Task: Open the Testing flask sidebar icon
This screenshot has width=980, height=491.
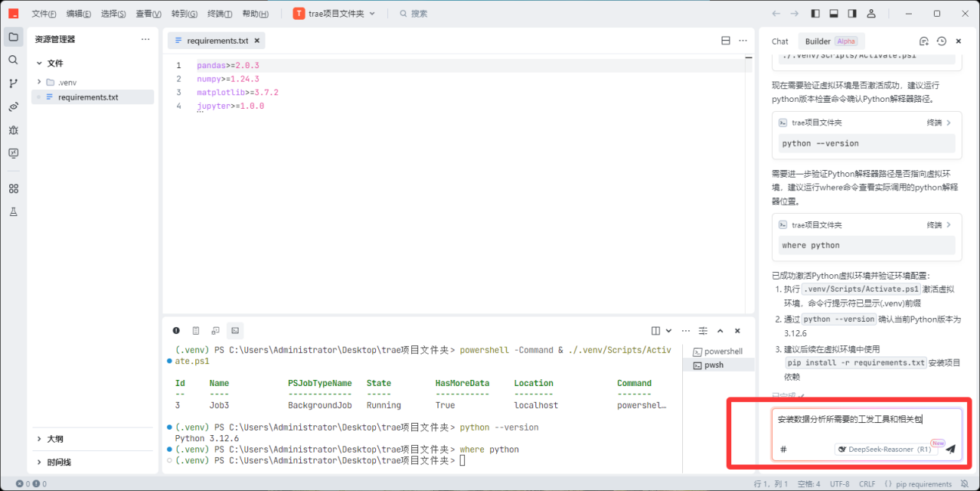Action: pyautogui.click(x=13, y=211)
